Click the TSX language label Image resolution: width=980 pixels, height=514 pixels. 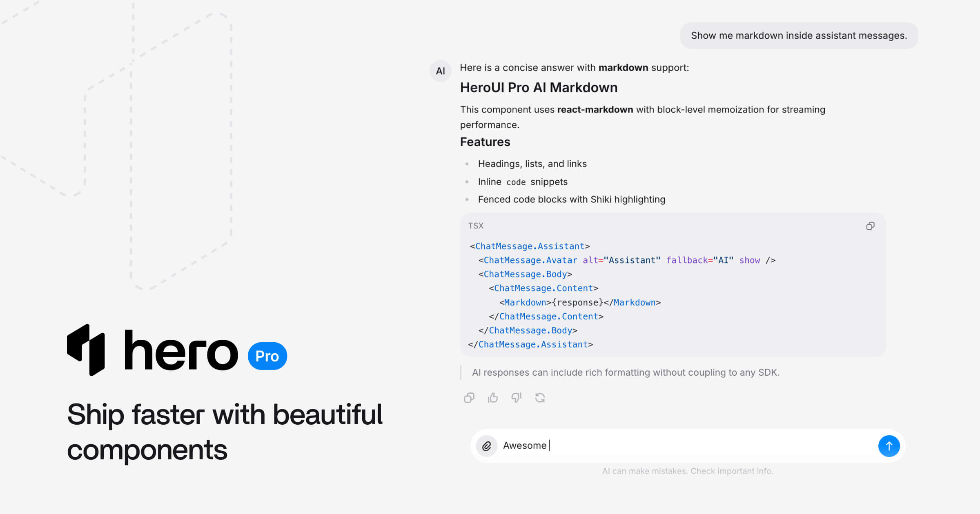tap(476, 226)
